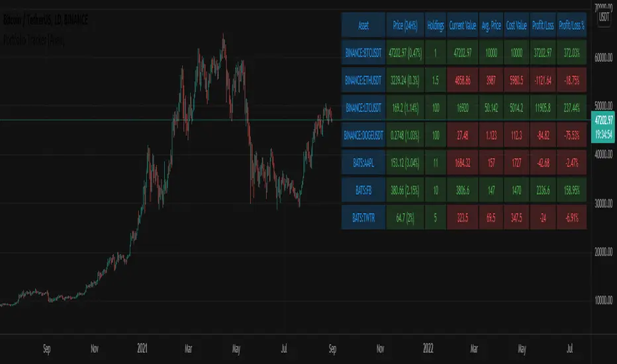The image size is (617, 364).
Task: Click the 60000.00 price scale label
Action: point(603,58)
